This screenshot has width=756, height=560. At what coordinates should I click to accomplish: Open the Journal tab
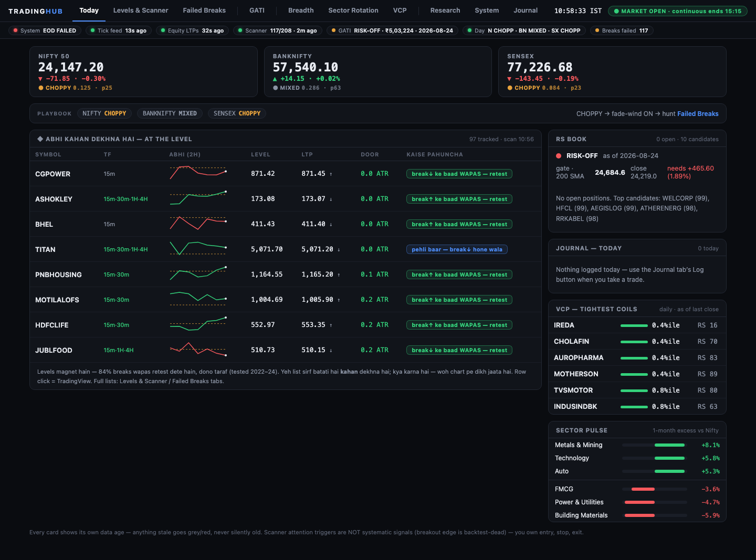(526, 10)
